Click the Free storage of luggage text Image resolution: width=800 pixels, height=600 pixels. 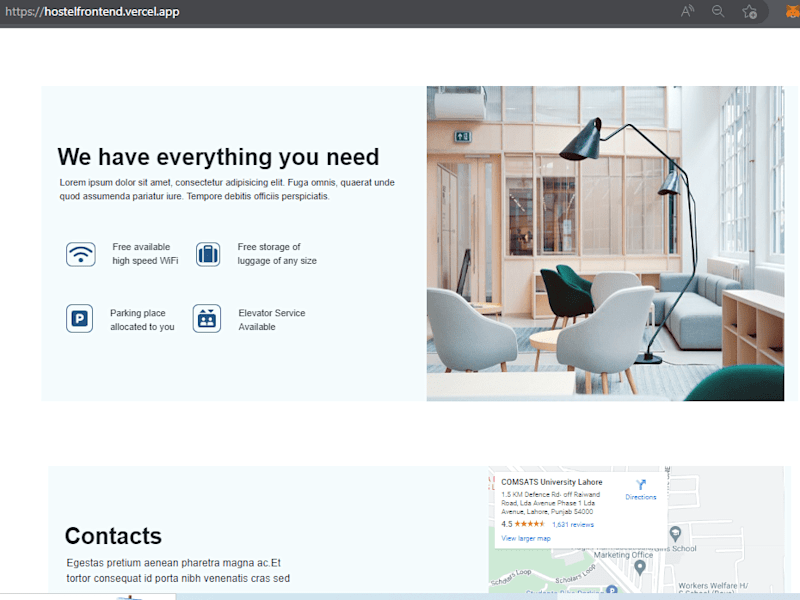coord(277,254)
